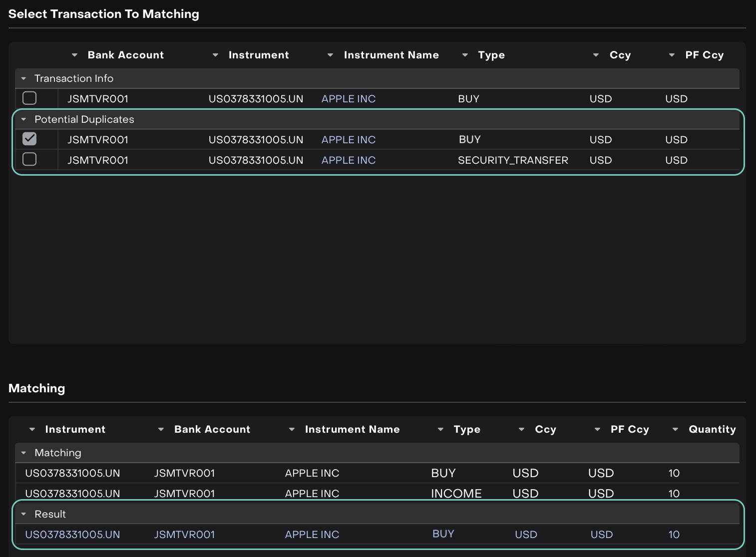Tick the SECURITY_TRANSFER row checkbox
The width and height of the screenshot is (756, 557).
29,159
